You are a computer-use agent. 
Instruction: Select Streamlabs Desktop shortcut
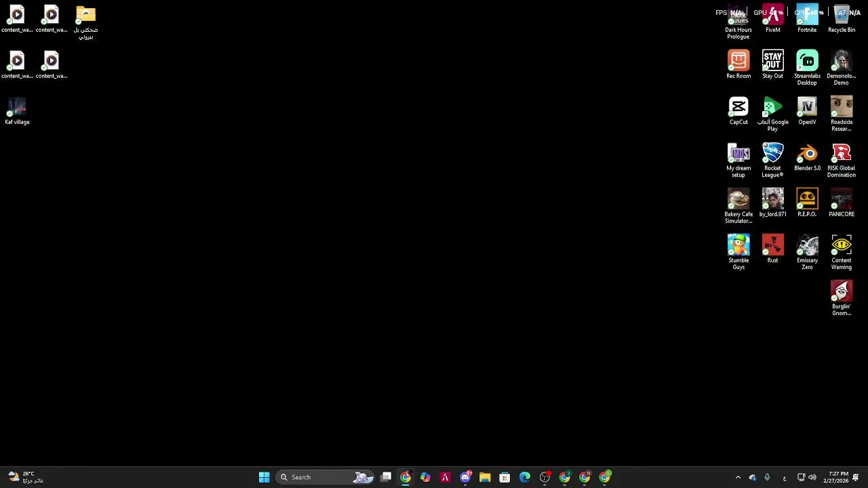tap(807, 68)
